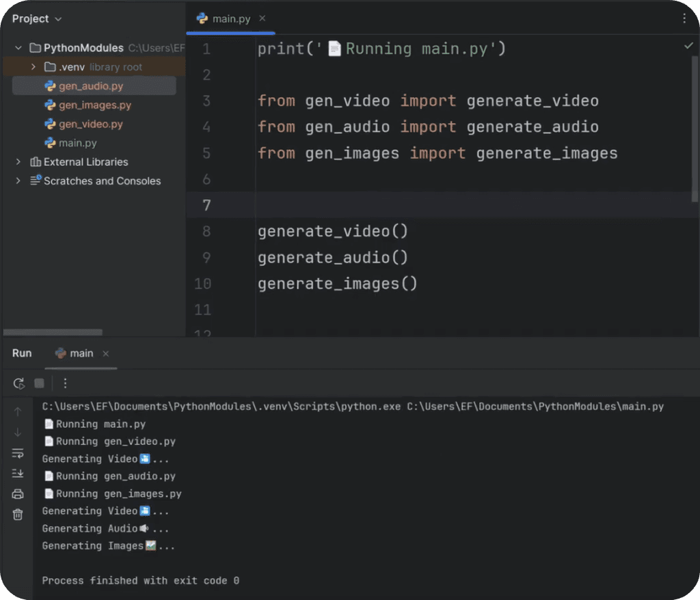Screen dimensions: 700x600
Task: Click 'Running gen_audio.py' console output line
Action: [x=110, y=476]
